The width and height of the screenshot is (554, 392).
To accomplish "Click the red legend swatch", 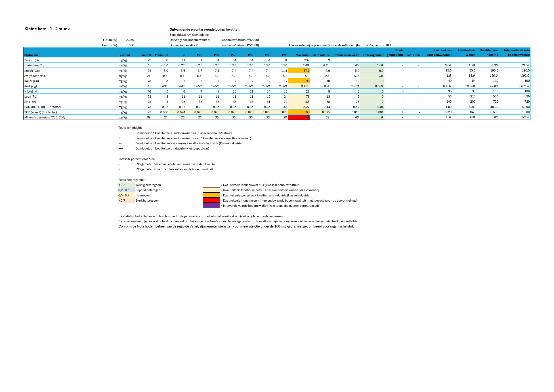I will point(211,200).
